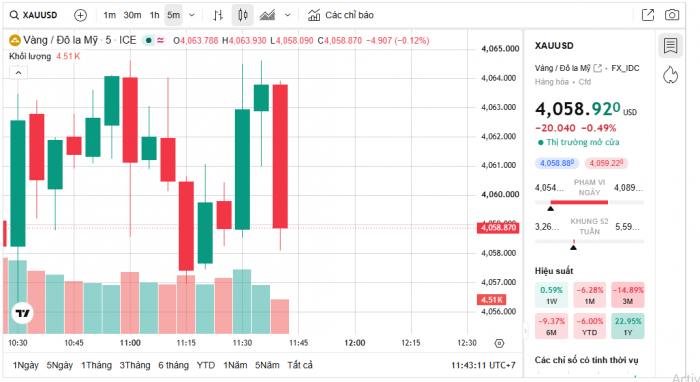
Task: Open chart in popup window icon
Action: point(648,15)
